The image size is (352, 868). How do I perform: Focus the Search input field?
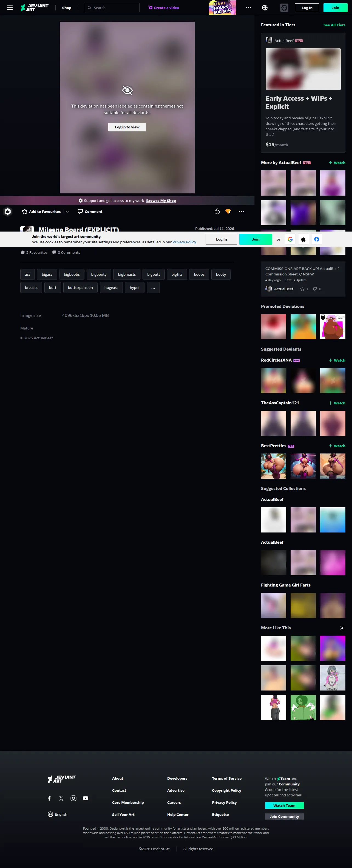[112, 8]
